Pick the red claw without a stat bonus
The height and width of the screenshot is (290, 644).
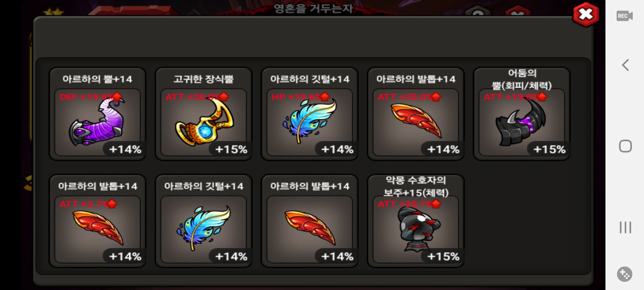(309, 221)
